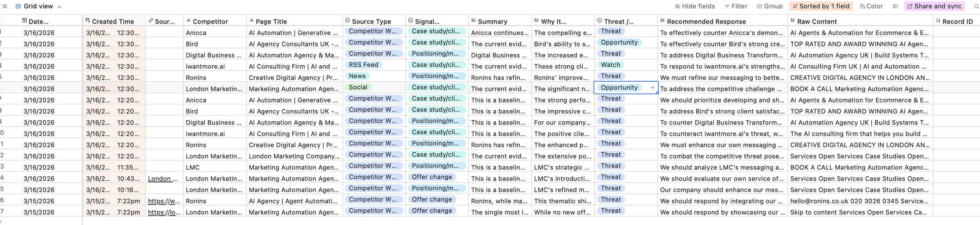Click the Record ID column header icon

938,20
